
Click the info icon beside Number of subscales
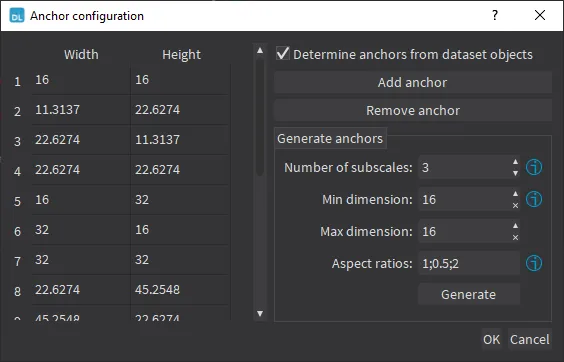tap(534, 167)
